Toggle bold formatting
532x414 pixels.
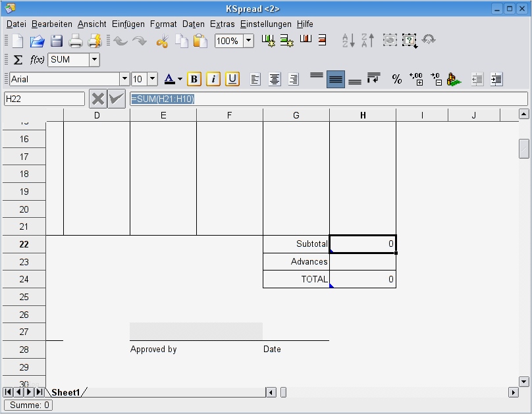[x=194, y=79]
